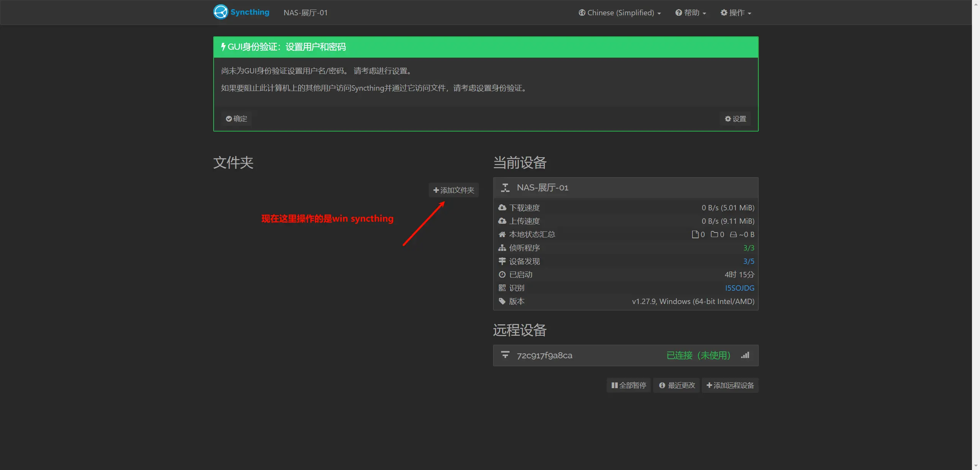The width and height of the screenshot is (980, 470).
Task: Click the lightning icon in GUI身份验证 banner
Action: [x=224, y=47]
